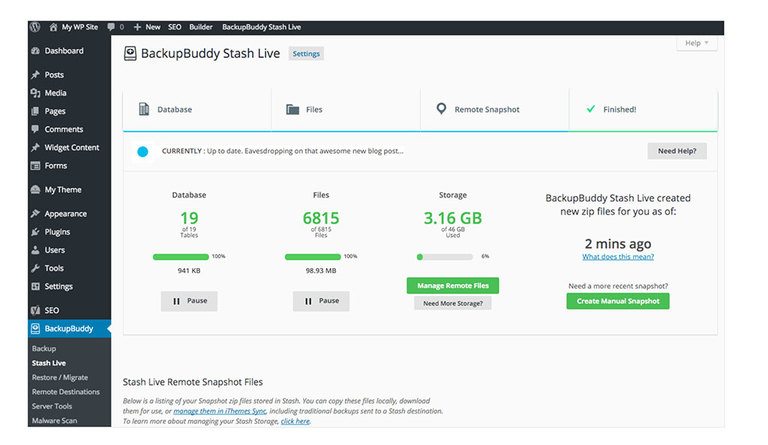Click the Files step folder icon

292,109
